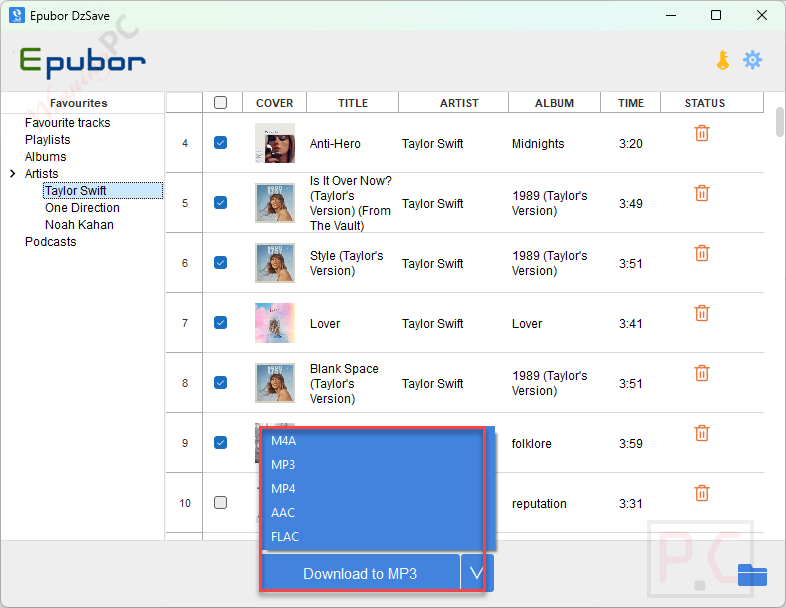The height and width of the screenshot is (608, 786).
Task: Click the 3:20 time value
Action: 631,144
